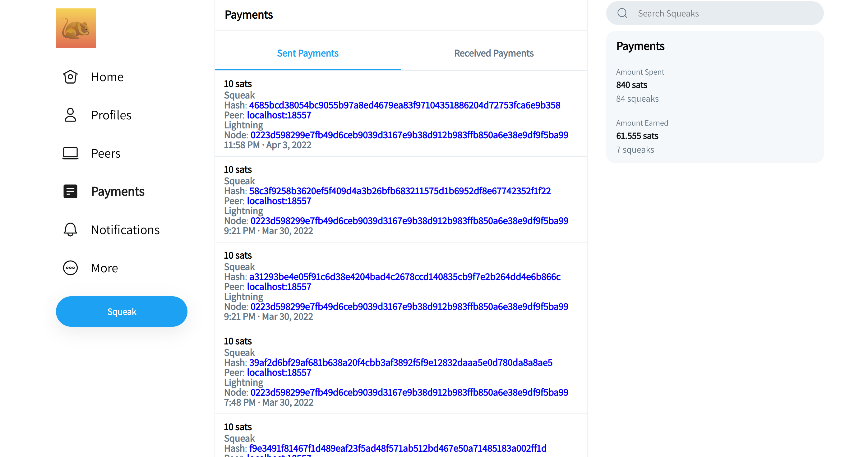Click the 84 squeaks count
This screenshot has height=457, width=868.
point(637,99)
